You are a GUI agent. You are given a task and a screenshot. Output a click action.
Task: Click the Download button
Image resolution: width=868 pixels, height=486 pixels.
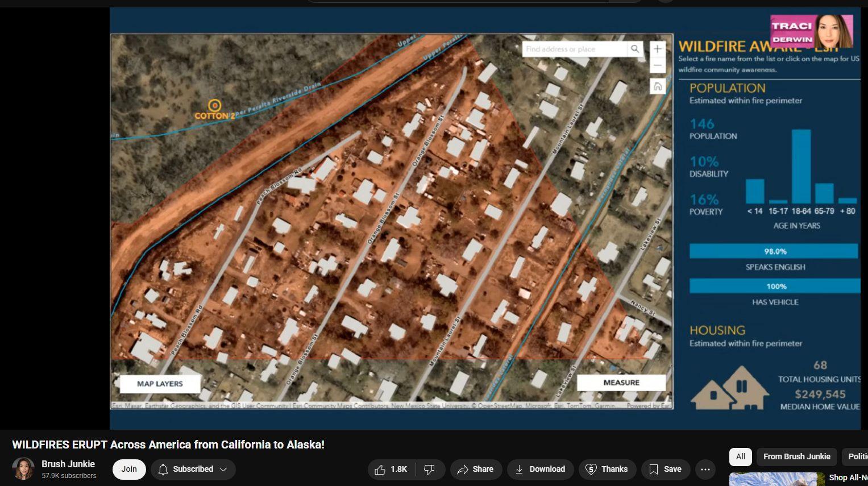(x=539, y=470)
